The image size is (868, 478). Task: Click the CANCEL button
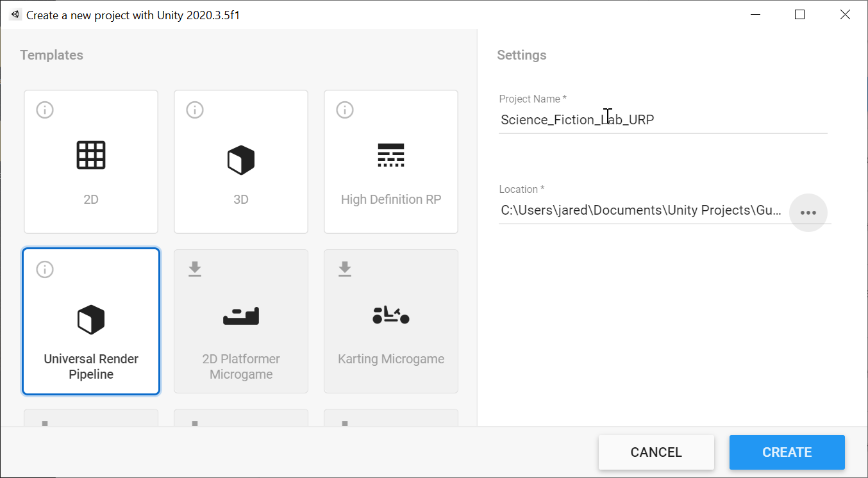point(656,452)
